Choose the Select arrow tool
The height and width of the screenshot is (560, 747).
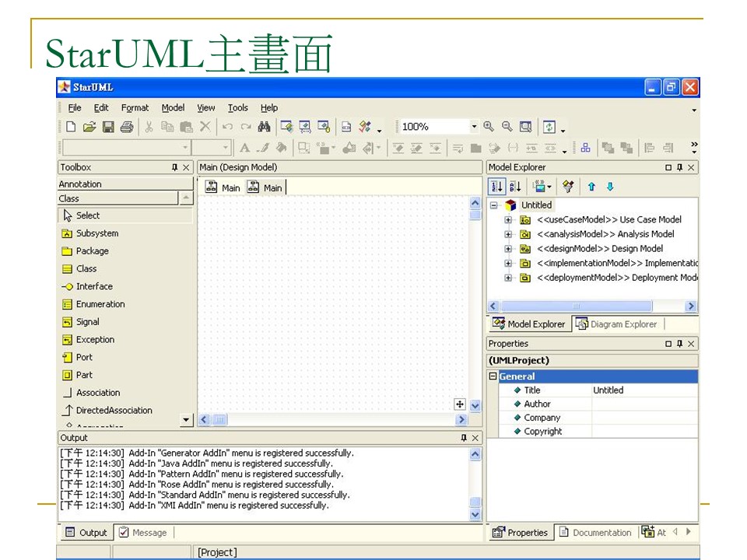124,215
